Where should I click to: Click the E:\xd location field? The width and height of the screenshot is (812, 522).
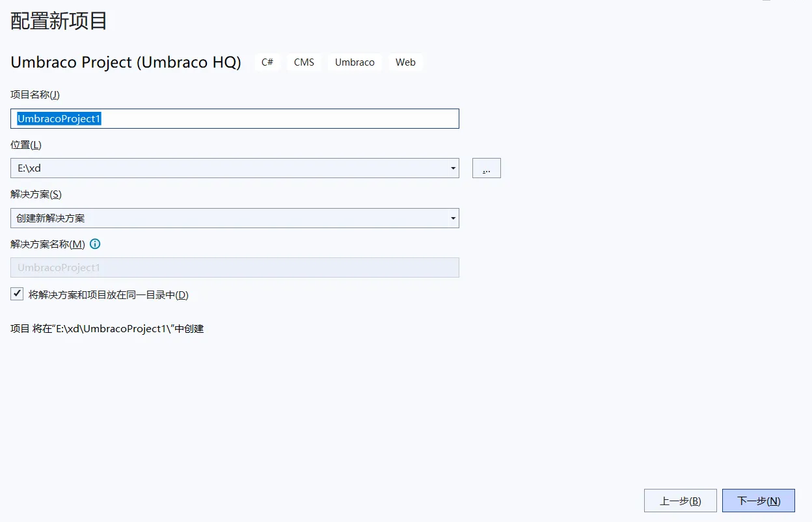tap(235, 168)
